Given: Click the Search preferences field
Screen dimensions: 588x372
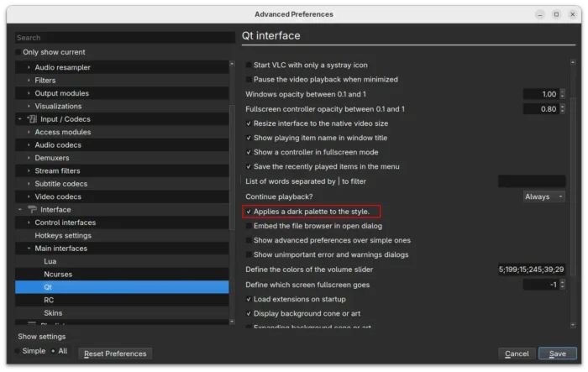Looking at the screenshot, I should [125, 38].
